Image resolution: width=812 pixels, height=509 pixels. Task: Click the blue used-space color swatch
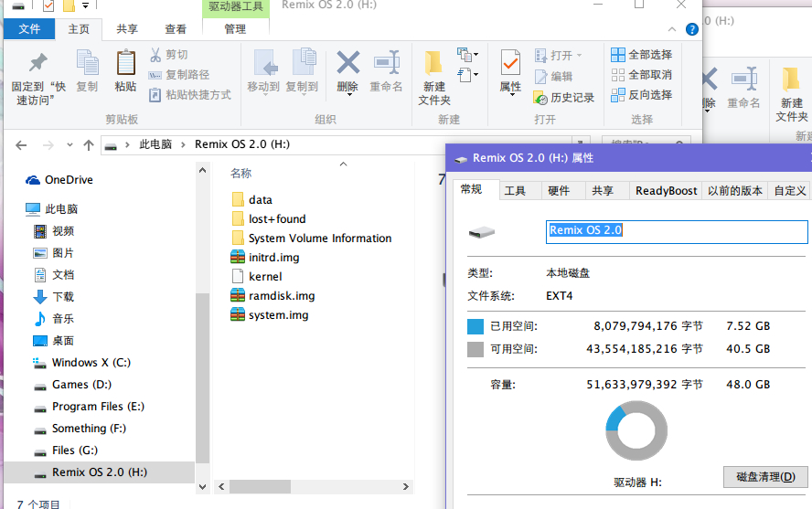click(475, 326)
